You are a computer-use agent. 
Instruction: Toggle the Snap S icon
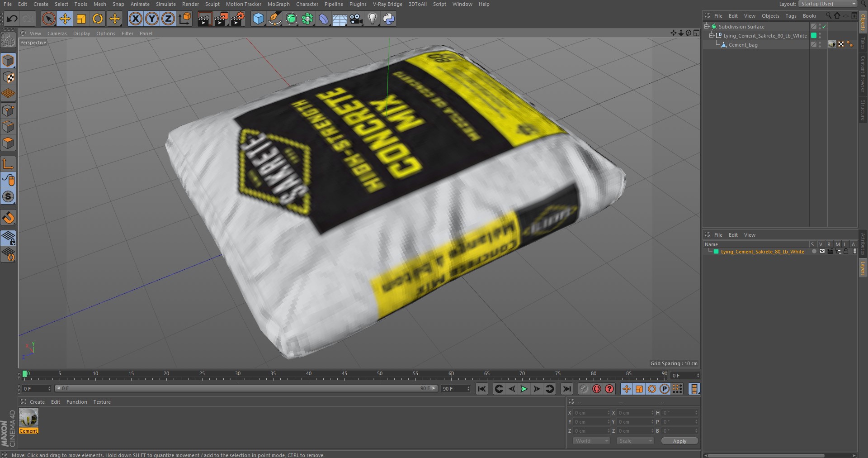tap(8, 196)
